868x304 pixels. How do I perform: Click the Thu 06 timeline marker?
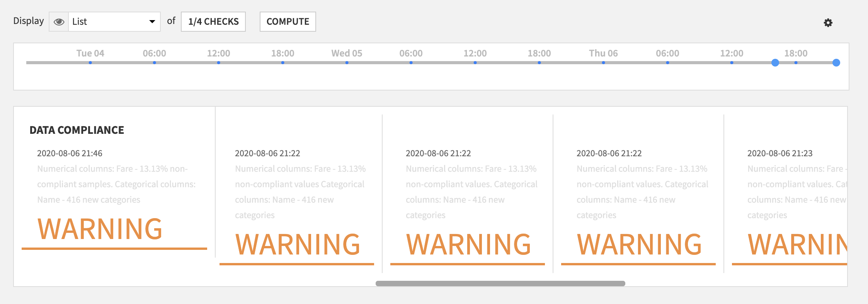pos(603,63)
